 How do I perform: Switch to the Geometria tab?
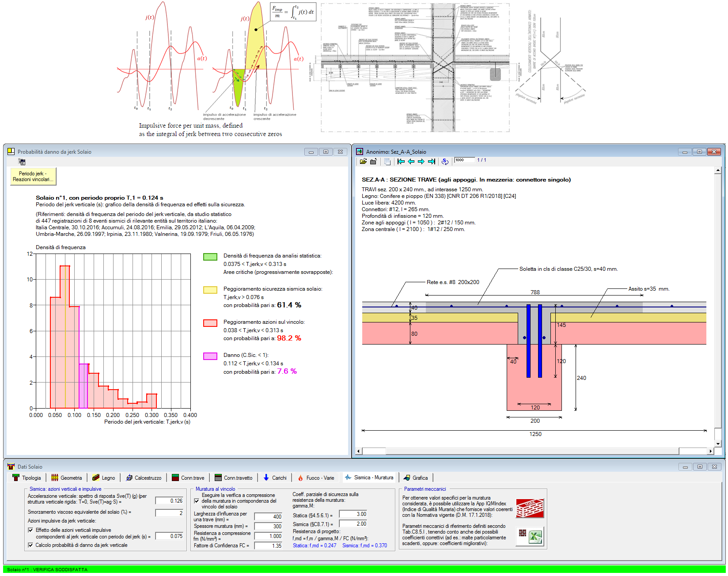67,478
